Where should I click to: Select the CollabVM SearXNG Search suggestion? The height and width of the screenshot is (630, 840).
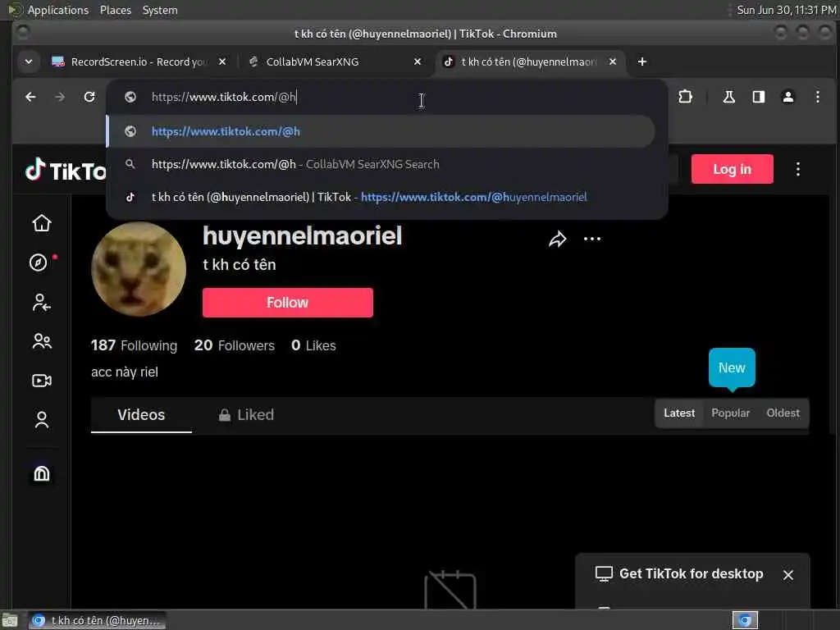[381, 164]
